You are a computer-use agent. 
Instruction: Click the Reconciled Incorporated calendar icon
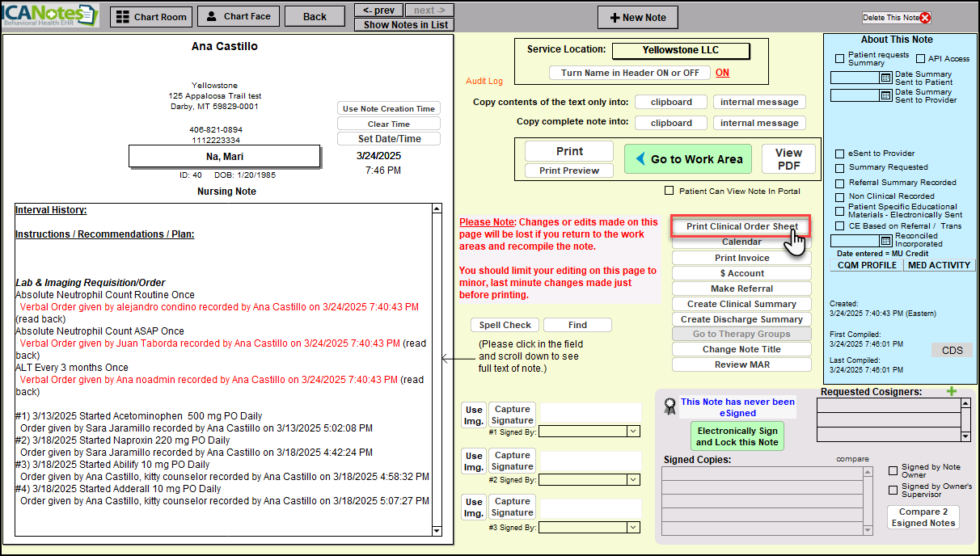885,241
